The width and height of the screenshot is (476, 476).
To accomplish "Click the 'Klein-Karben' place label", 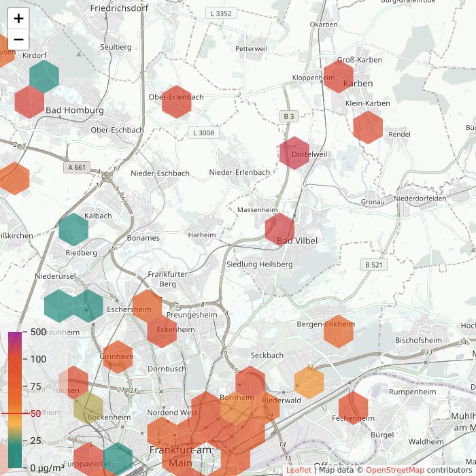I will click(368, 103).
